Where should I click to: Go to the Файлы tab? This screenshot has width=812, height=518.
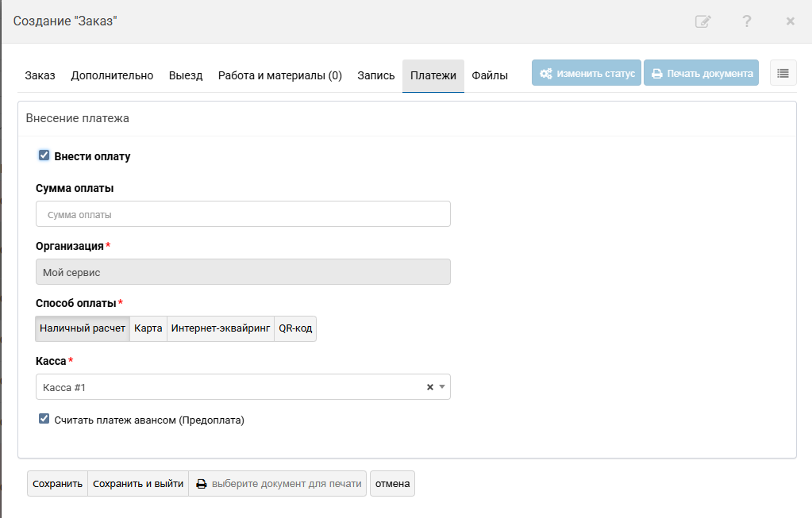[490, 76]
